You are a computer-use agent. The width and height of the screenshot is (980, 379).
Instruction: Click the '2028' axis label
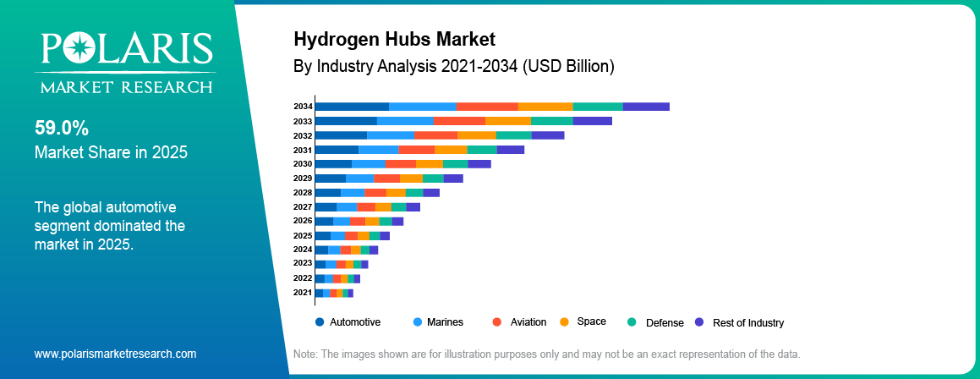point(303,193)
